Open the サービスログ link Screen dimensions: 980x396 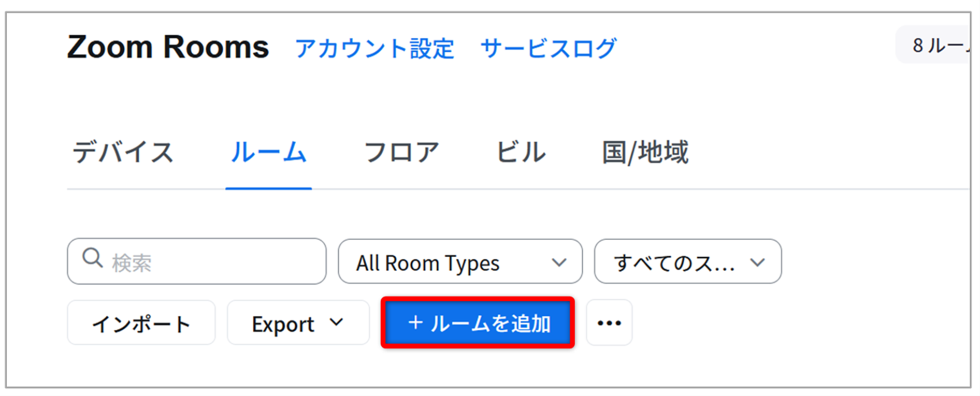[549, 49]
